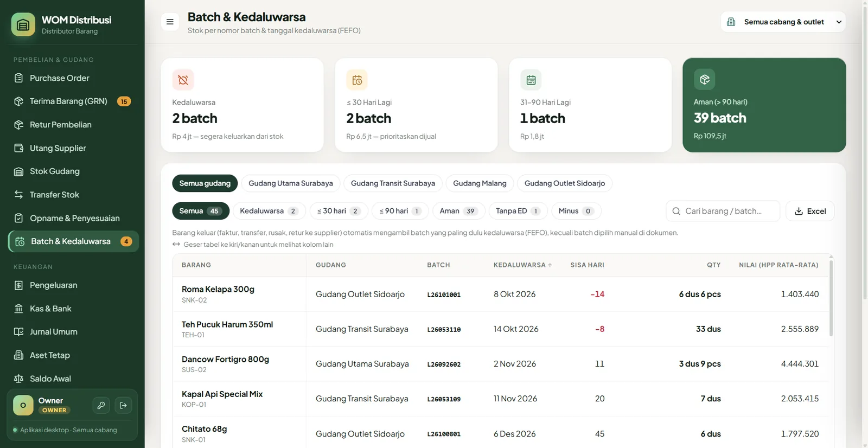This screenshot has width=868, height=448.
Task: Open Purchase Order from sidebar
Action: (73, 78)
